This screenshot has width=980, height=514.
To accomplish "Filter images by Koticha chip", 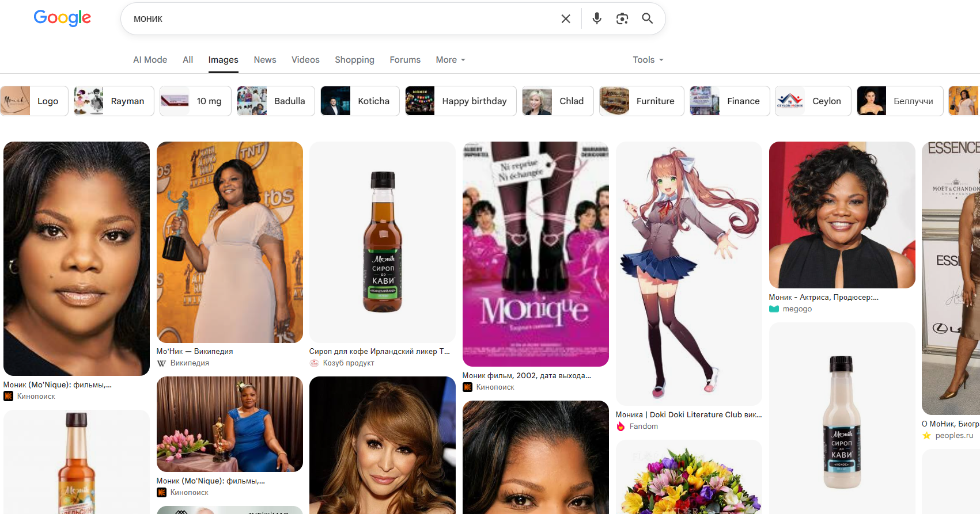I will [x=360, y=101].
